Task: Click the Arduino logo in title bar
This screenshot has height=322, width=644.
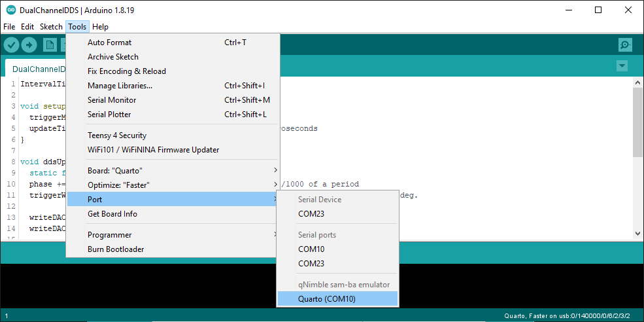Action: click(x=10, y=10)
